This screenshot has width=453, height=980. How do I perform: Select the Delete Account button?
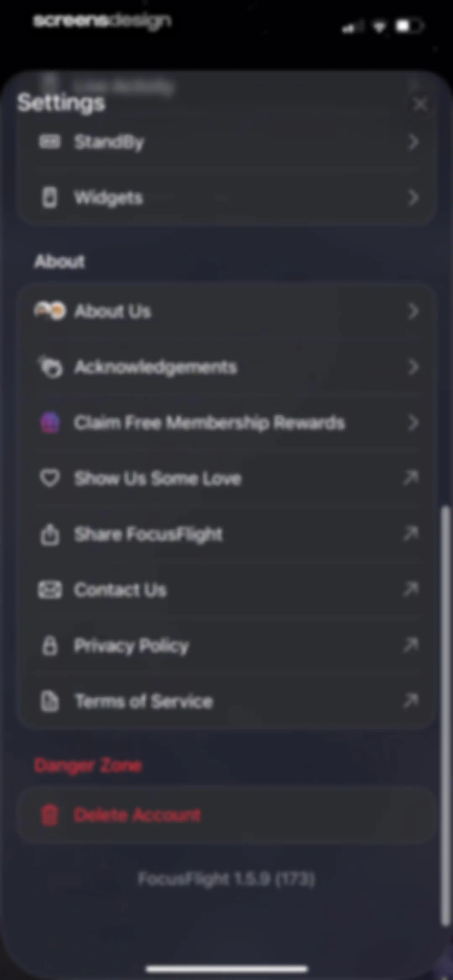tap(227, 815)
